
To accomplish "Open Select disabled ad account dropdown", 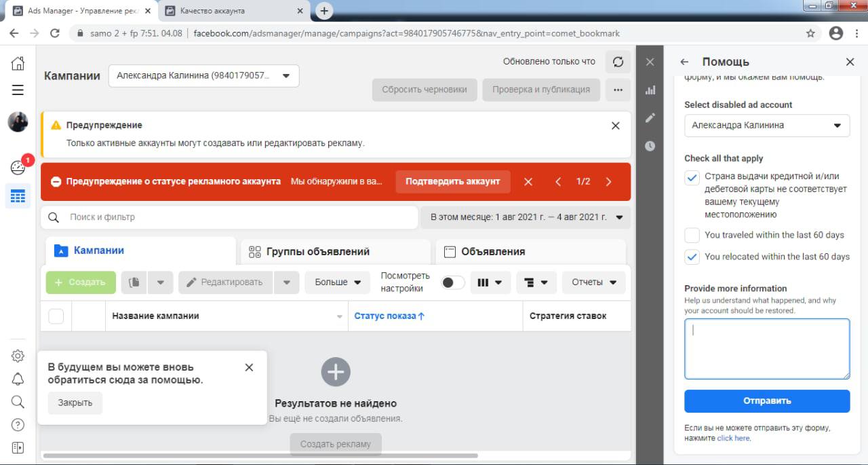I will (x=767, y=126).
